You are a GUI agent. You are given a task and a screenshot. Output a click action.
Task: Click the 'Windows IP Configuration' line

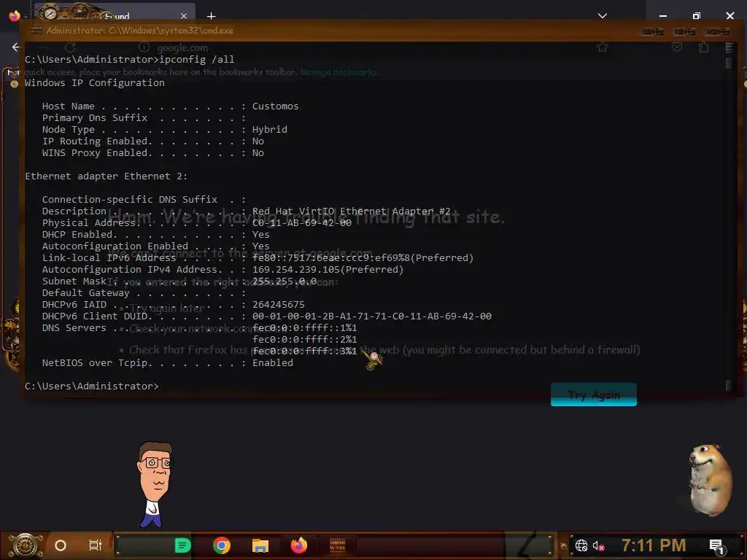[95, 83]
